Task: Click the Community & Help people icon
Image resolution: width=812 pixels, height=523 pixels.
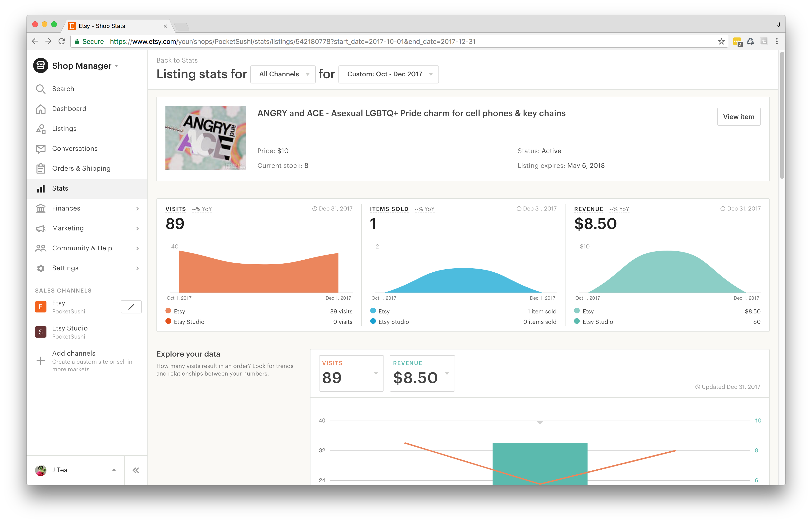Action: point(40,248)
